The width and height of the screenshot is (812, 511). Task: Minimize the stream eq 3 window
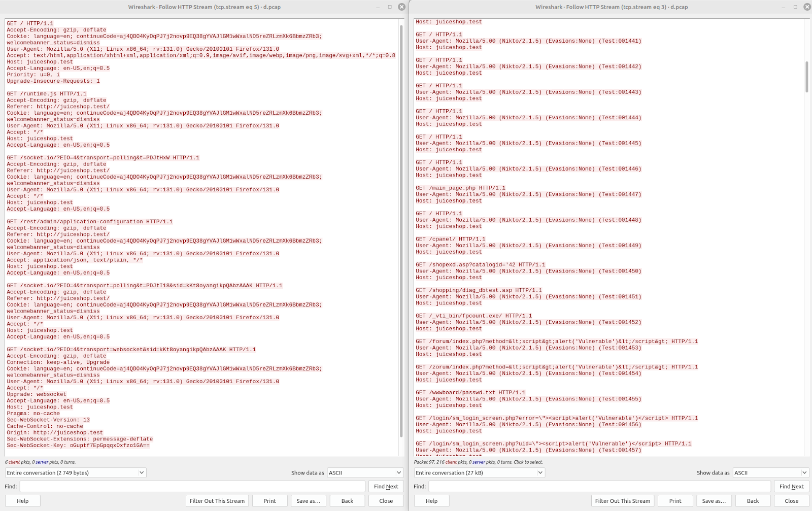(x=783, y=7)
